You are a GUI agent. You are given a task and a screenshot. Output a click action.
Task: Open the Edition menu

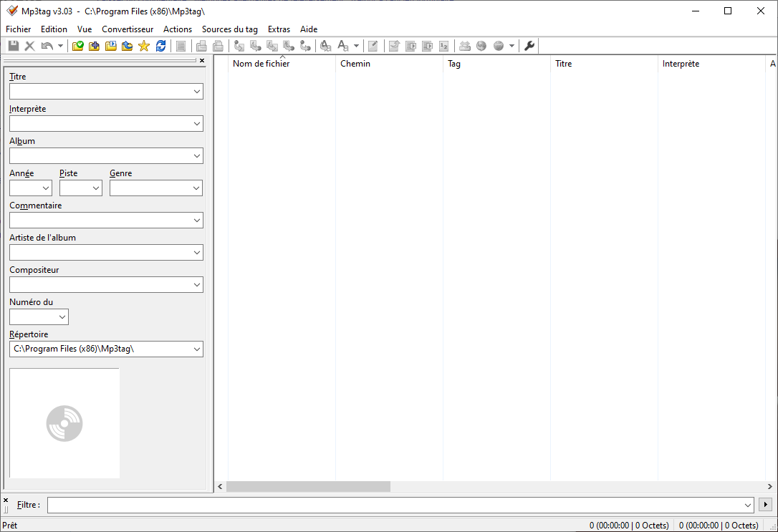(x=54, y=29)
